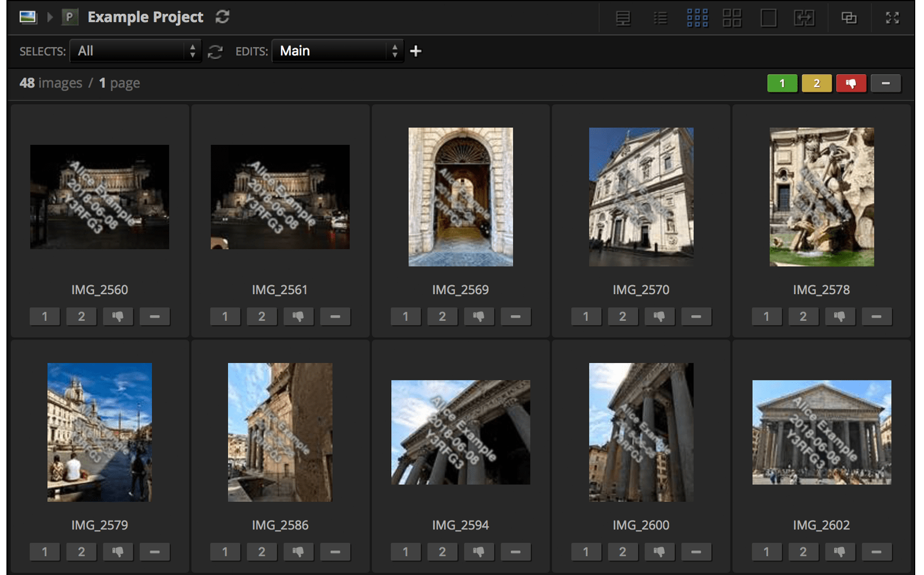Click the IMG_2600 file name

coord(641,525)
